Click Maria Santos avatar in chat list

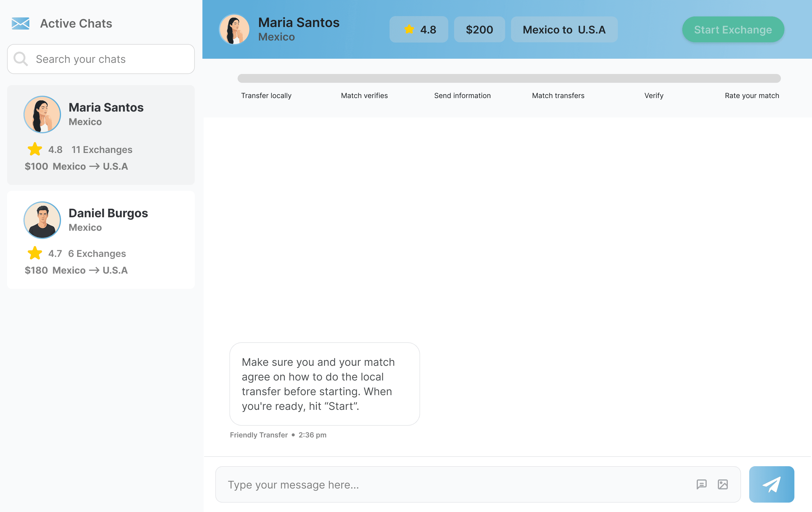(x=42, y=114)
